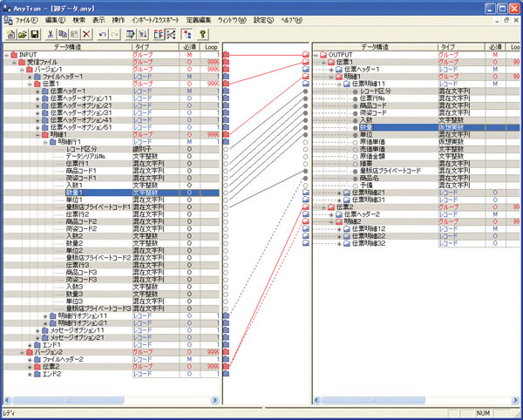Click the record icon of 伝票明細21
Image resolution: width=523 pixels, height=420 pixels.
[x=347, y=193]
